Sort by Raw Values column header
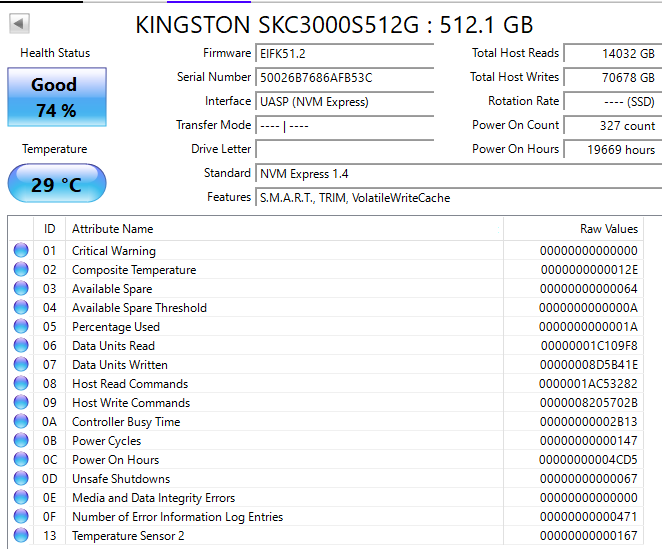The width and height of the screenshot is (662, 549). pyautogui.click(x=573, y=229)
